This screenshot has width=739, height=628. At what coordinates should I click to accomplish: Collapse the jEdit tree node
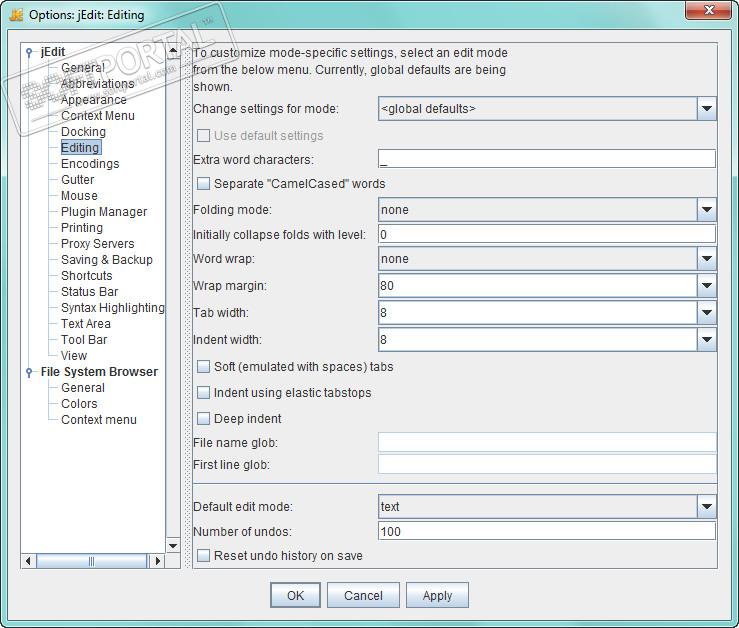(29, 52)
